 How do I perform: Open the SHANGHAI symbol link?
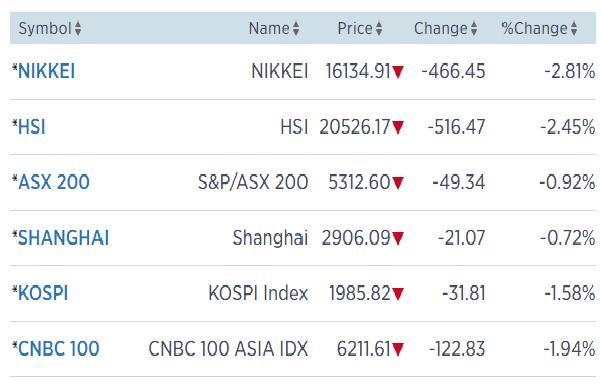pyautogui.click(x=64, y=238)
